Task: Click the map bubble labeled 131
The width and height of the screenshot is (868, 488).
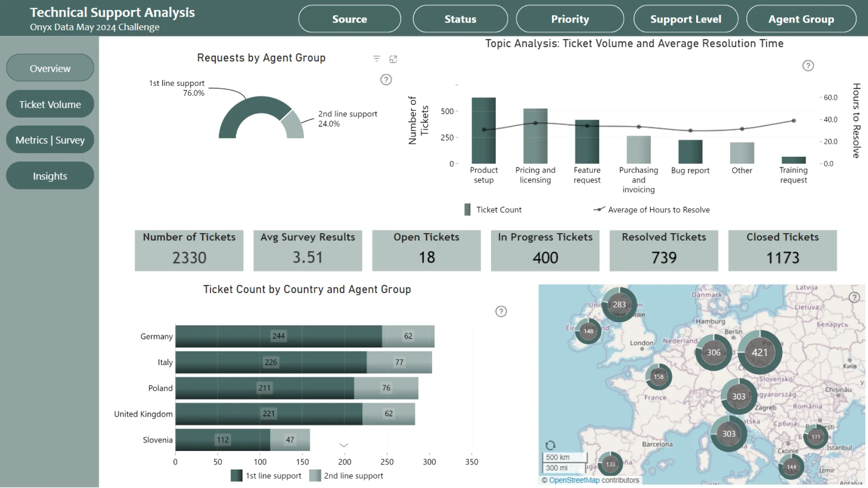Action: click(816, 437)
